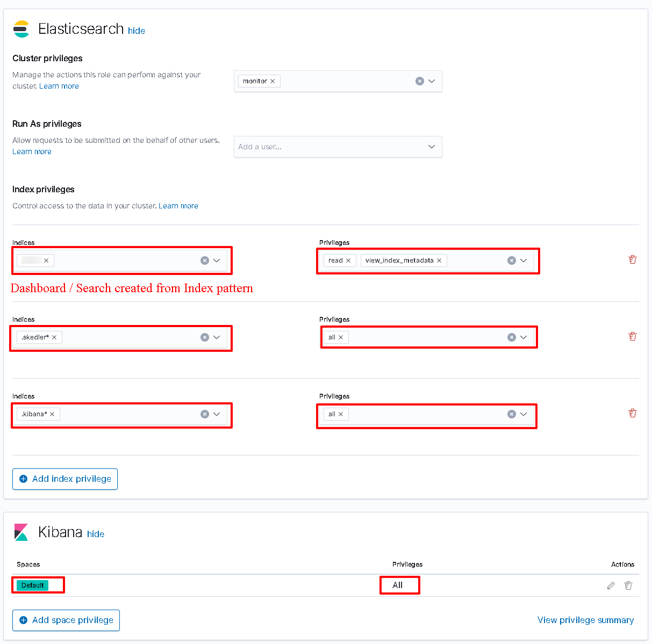This screenshot has width=652, height=644.
Task: Click the Elasticsearch logo icon
Action: tap(21, 29)
